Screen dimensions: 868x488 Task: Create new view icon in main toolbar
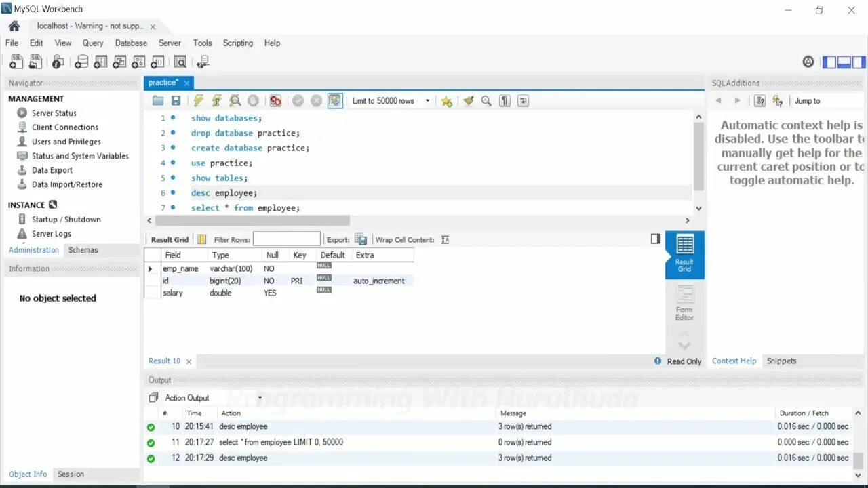[x=119, y=62]
